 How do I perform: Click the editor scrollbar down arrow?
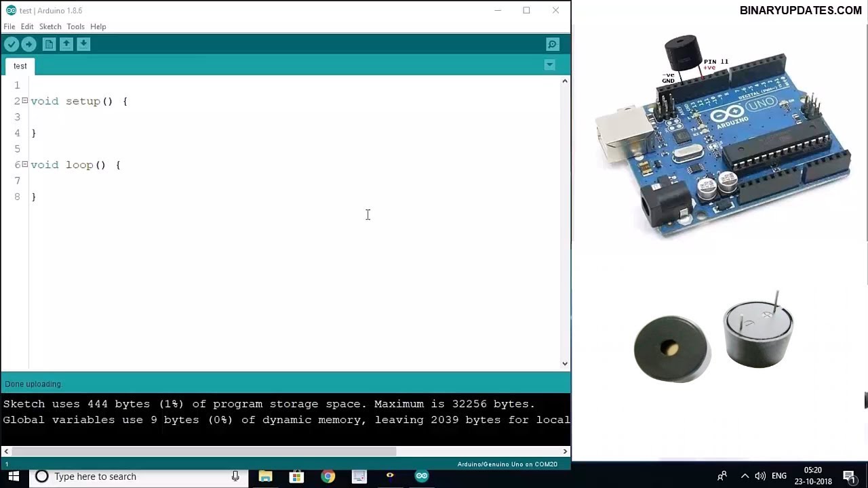(565, 364)
